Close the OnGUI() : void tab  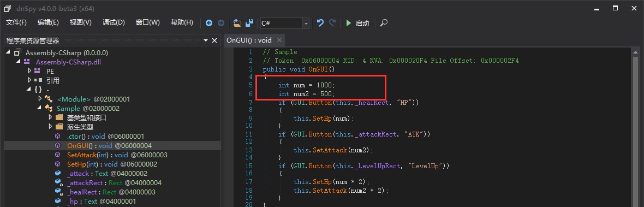(x=279, y=40)
